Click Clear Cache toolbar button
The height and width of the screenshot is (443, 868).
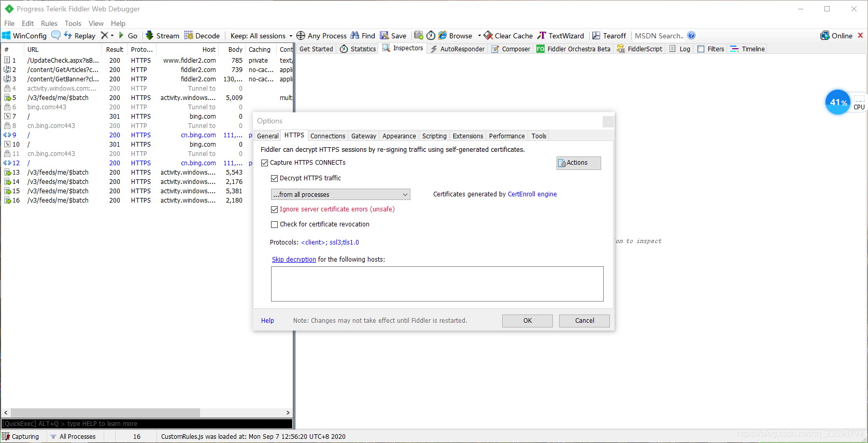pyautogui.click(x=508, y=36)
